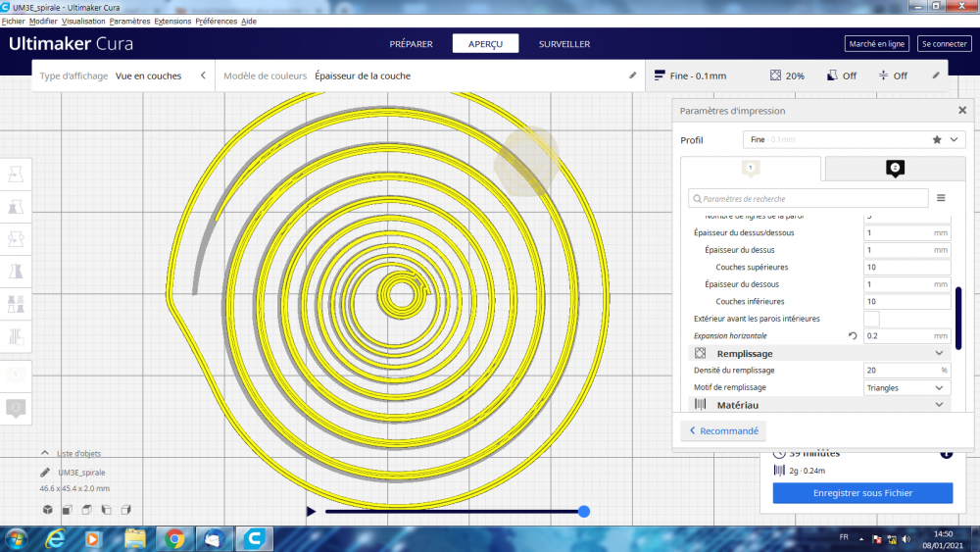The height and width of the screenshot is (552, 980).
Task: Play the layer simulation
Action: 312,511
